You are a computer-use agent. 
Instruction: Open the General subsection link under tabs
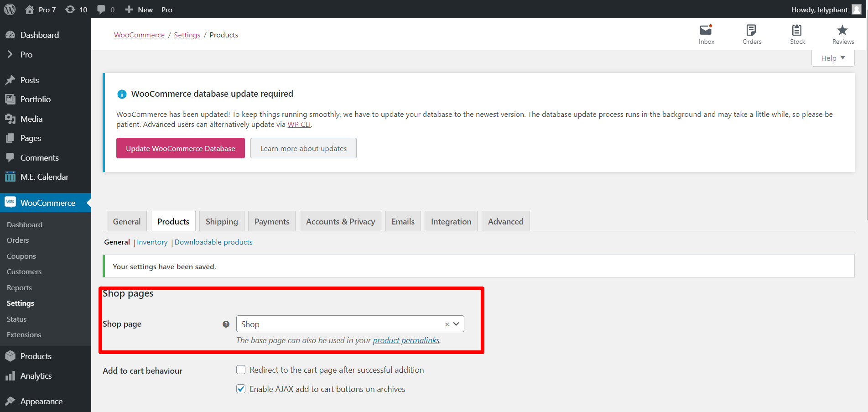coord(117,242)
